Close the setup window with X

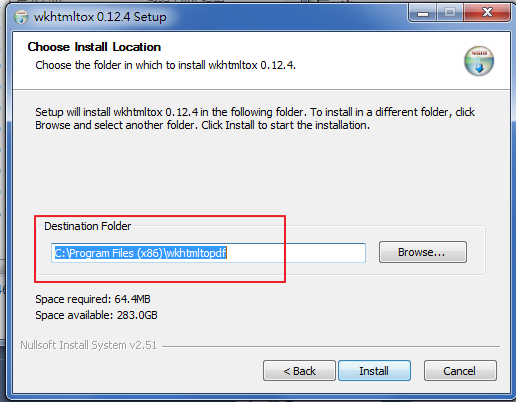[487, 13]
